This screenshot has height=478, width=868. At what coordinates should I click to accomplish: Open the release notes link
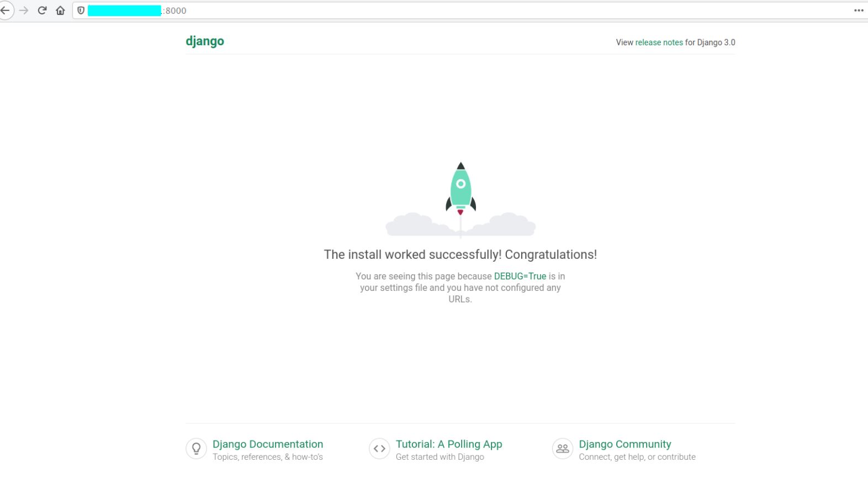coord(659,43)
